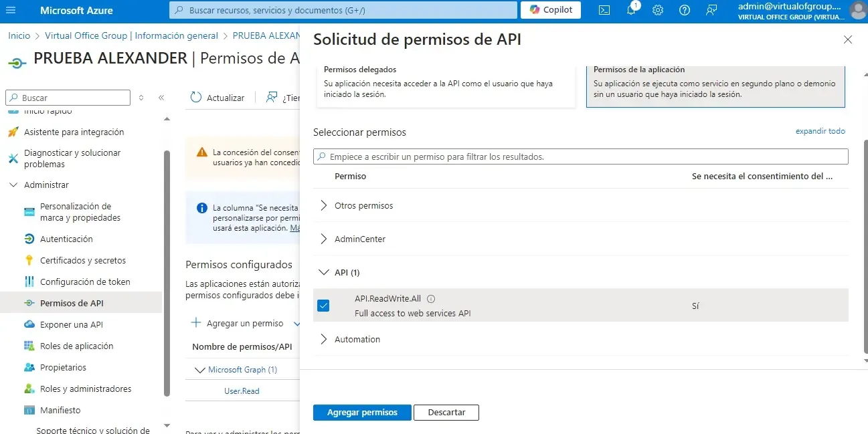Open the notifications bell icon
The width and height of the screenshot is (868, 434).
(631, 10)
